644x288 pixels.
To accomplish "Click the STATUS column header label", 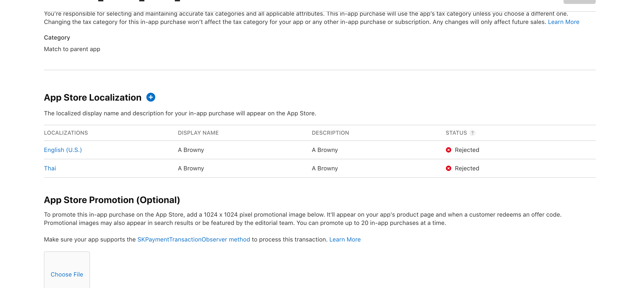I will pos(456,133).
